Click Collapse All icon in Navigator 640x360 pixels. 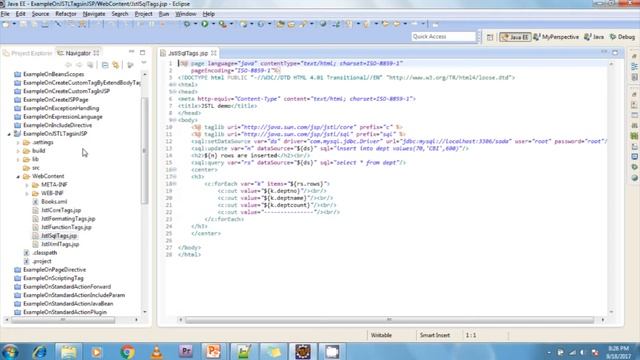click(105, 65)
